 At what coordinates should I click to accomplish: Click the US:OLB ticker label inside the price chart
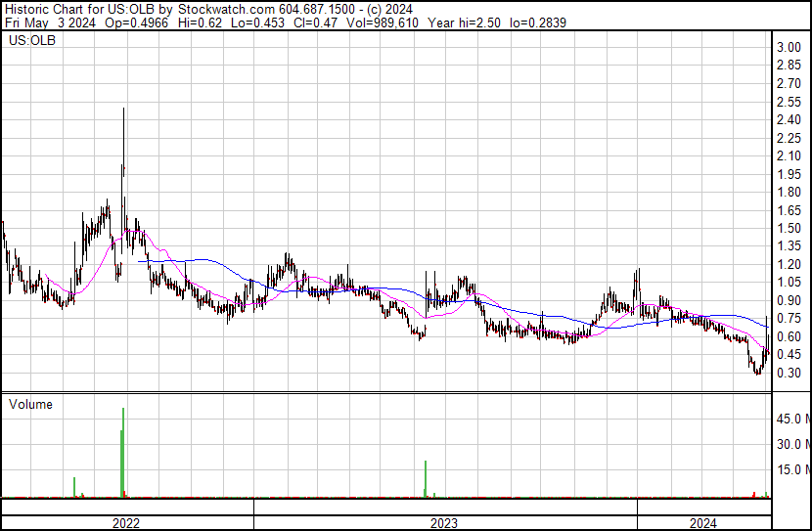click(x=30, y=41)
